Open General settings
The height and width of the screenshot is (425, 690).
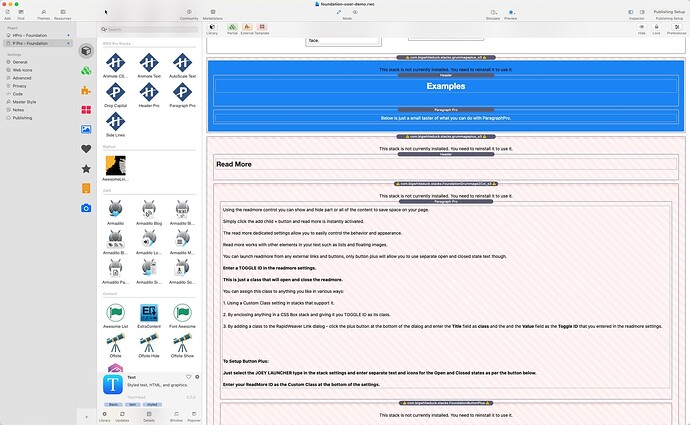point(20,62)
